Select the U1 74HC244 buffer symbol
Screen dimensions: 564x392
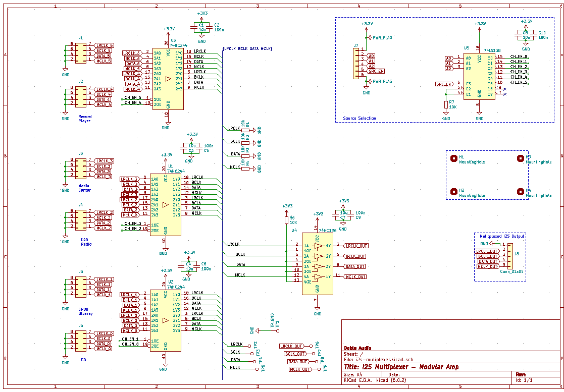(x=166, y=205)
